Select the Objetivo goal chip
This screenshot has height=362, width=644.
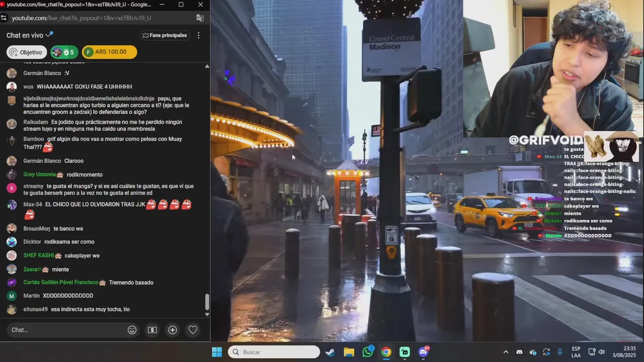coord(27,52)
